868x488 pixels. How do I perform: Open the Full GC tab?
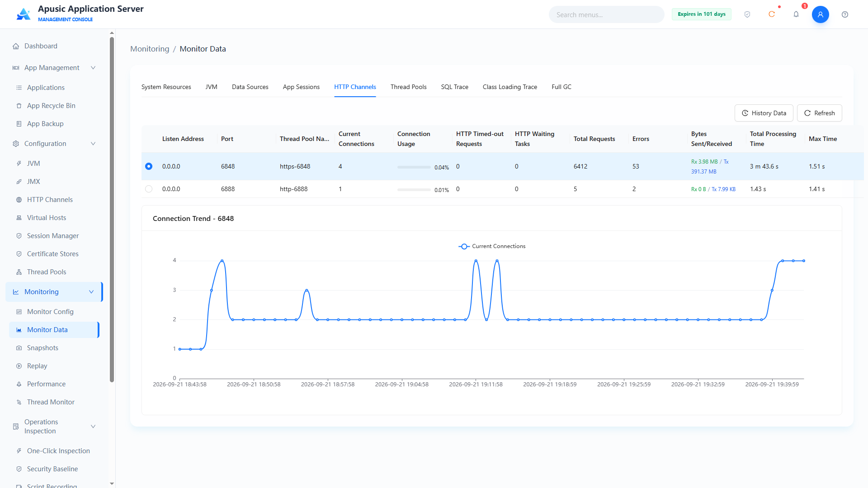pyautogui.click(x=561, y=87)
